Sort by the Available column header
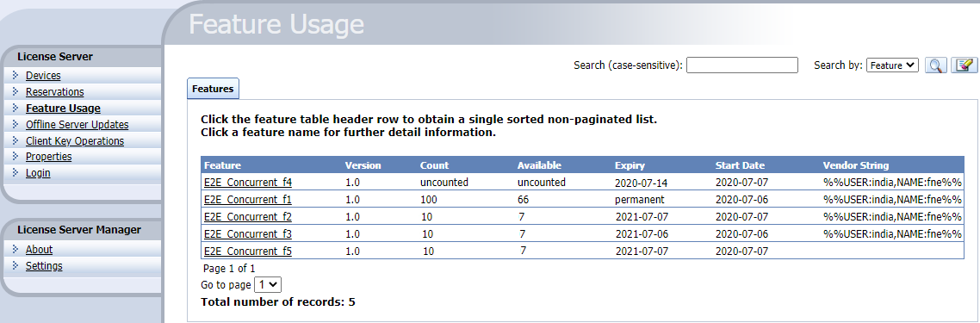Image resolution: width=980 pixels, height=323 pixels. pyautogui.click(x=539, y=165)
